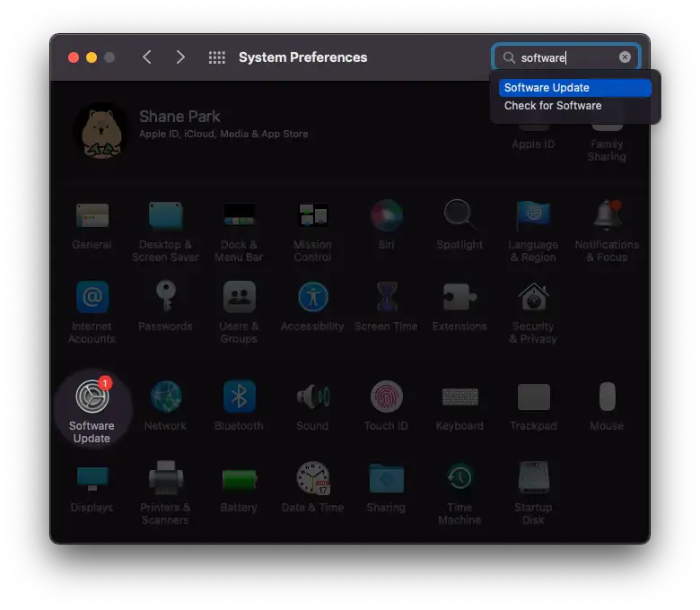Show all preferences grid button
The width and height of the screenshot is (700, 610).
tap(217, 57)
